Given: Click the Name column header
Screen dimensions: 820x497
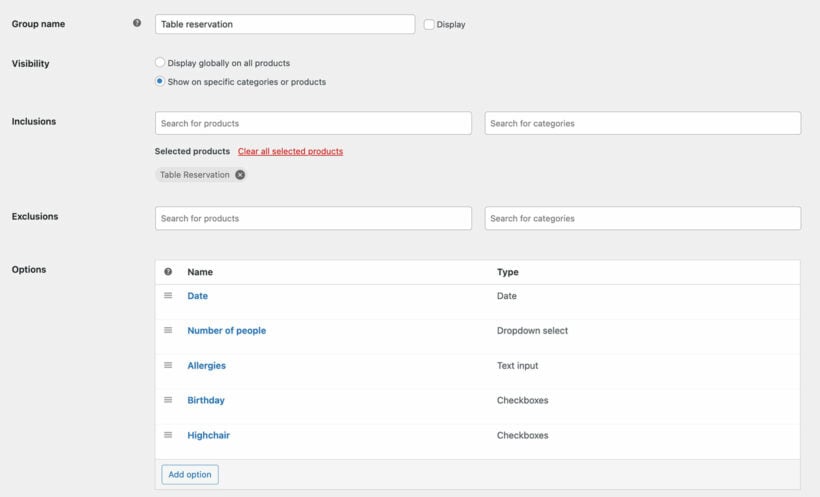Looking at the screenshot, I should click(200, 272).
